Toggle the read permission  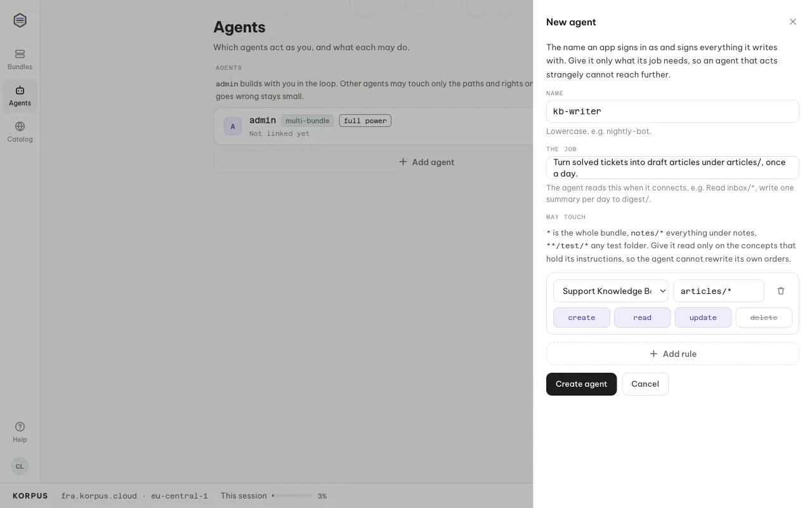642,317
